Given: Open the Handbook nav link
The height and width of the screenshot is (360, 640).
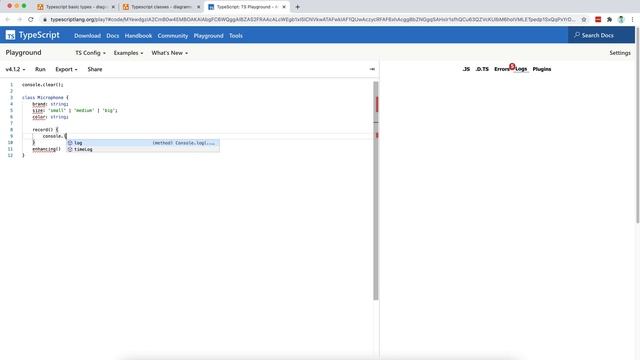Looking at the screenshot, I should [138, 36].
